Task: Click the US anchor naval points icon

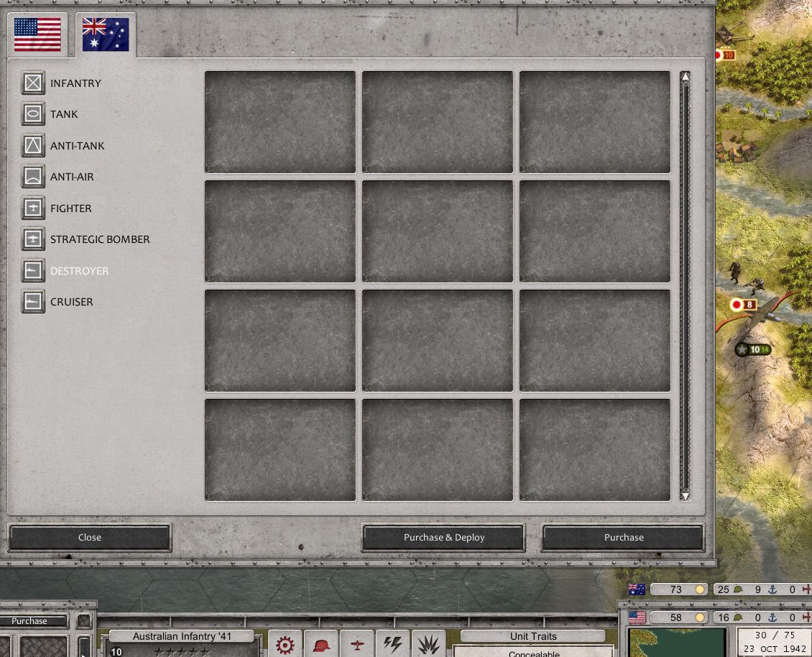Action: 772,617
